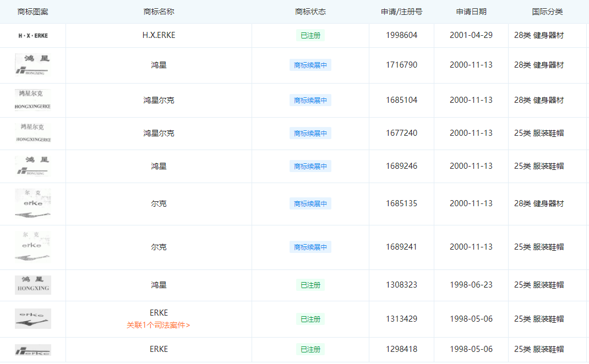The image size is (589, 364).
Task: Click 商标续展中 badge in row 1689246
Action: tap(310, 166)
